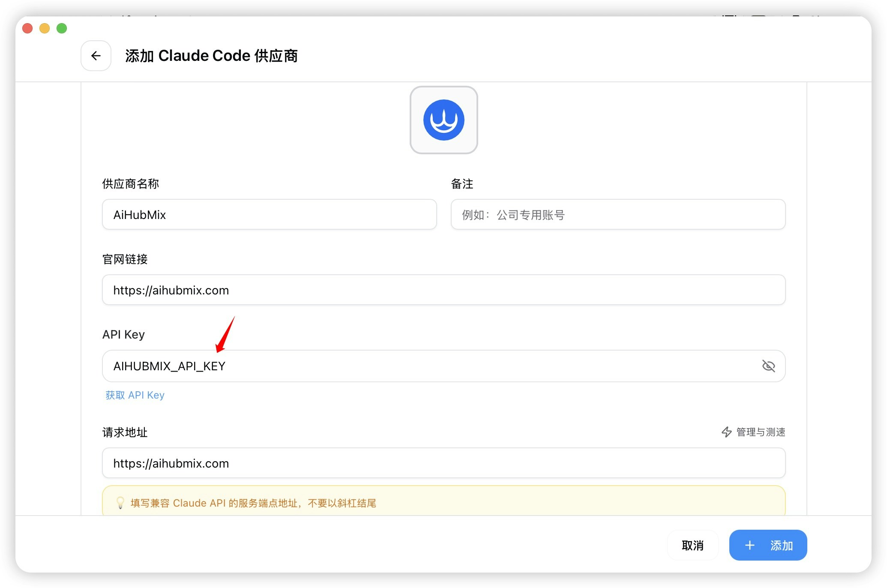
Task: Focus the 供应商名称 field with AiHubMix
Action: [269, 214]
